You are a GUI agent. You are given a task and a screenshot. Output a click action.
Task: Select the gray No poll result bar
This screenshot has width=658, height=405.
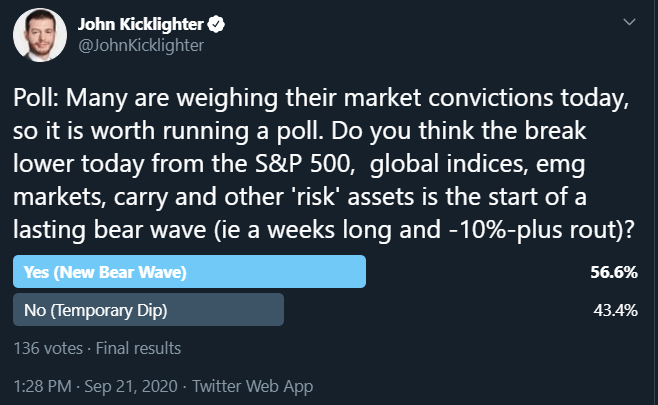tap(148, 310)
